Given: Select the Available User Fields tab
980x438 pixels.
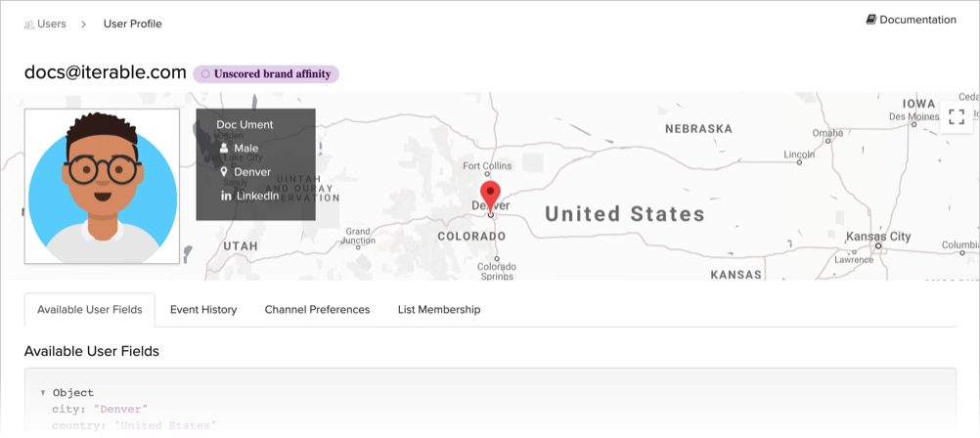Looking at the screenshot, I should coord(90,310).
